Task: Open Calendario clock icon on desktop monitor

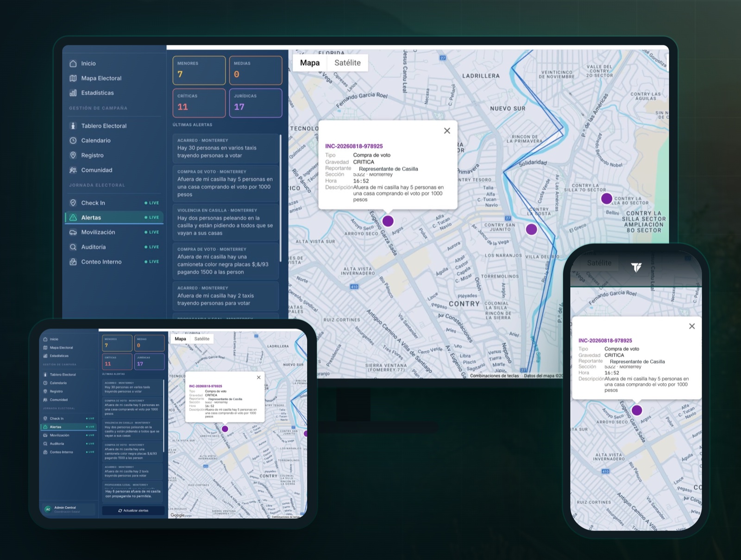Action: (x=73, y=141)
